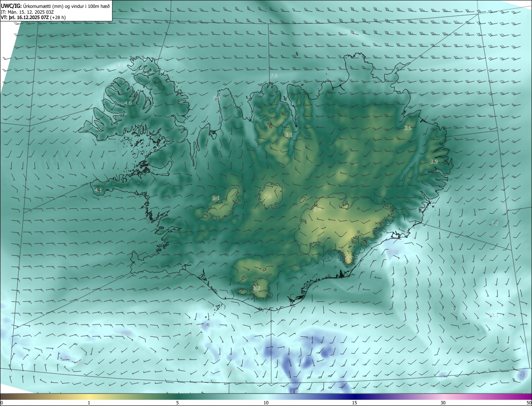Click the "3.9" value in the Eastfjords
532x406 pixels.
click(434, 162)
